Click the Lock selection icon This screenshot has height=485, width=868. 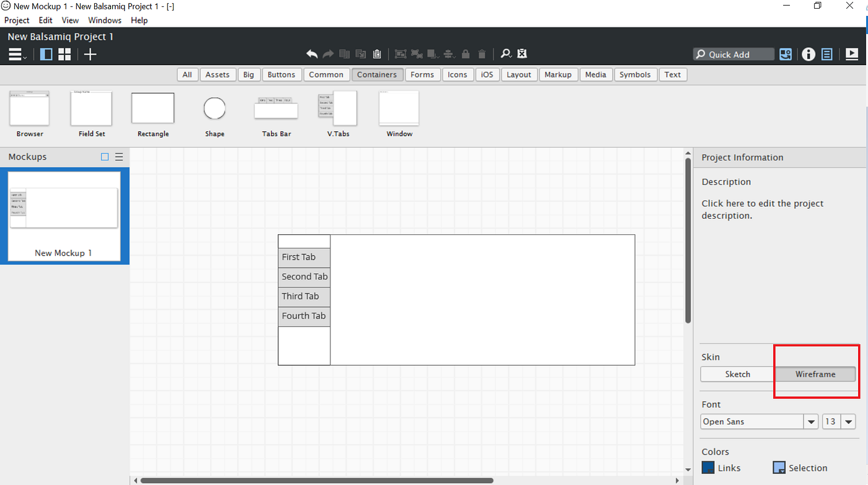(x=466, y=54)
